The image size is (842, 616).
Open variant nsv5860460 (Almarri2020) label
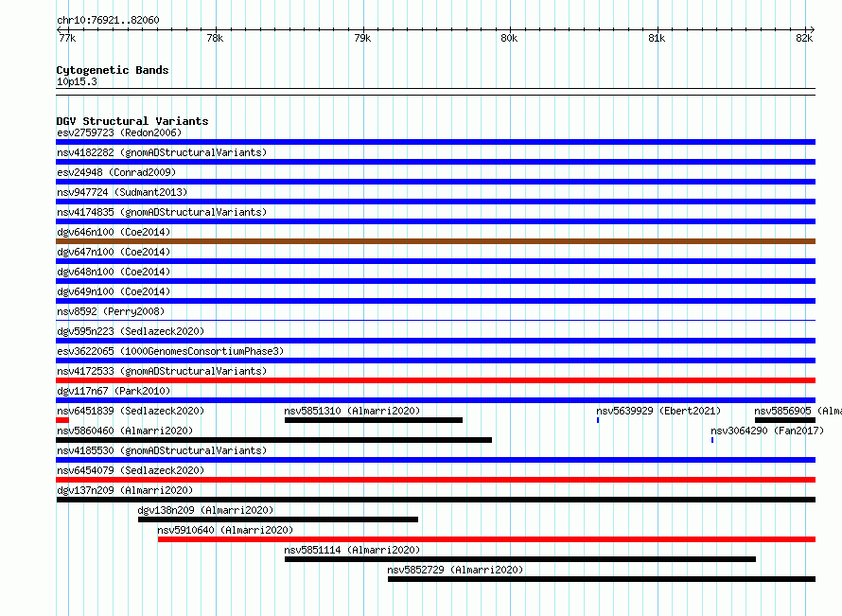tap(125, 431)
